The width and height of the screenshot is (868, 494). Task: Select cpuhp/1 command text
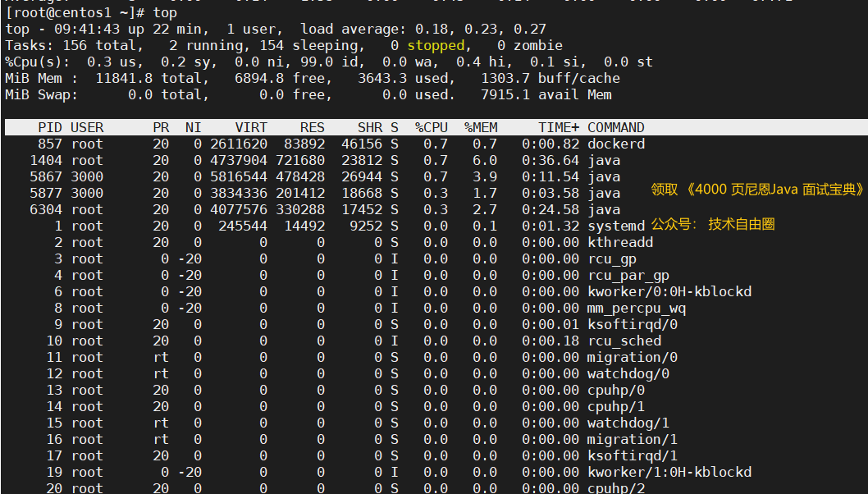[616, 407]
